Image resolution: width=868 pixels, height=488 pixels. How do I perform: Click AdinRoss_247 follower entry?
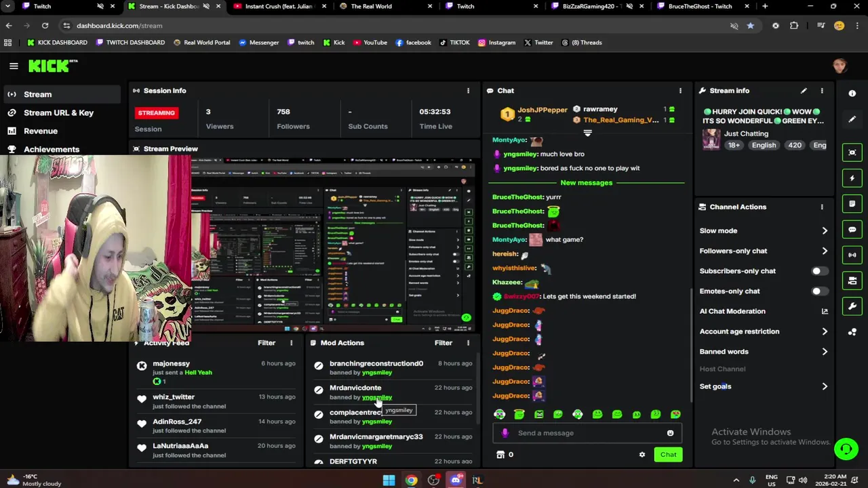point(177,422)
